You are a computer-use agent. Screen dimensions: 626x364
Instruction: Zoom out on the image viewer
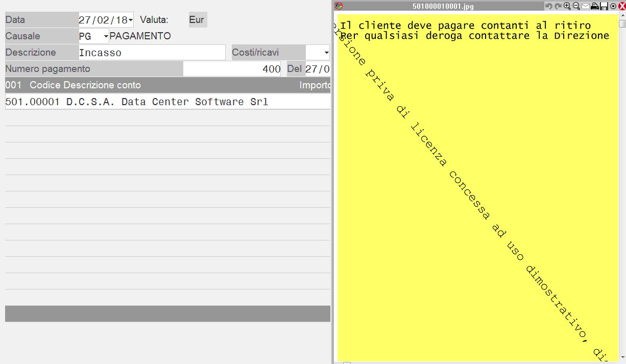(576, 6)
